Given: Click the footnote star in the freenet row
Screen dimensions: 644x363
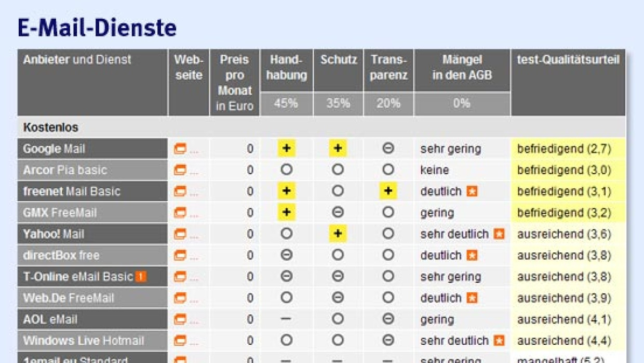Looking at the screenshot, I should (x=472, y=191).
